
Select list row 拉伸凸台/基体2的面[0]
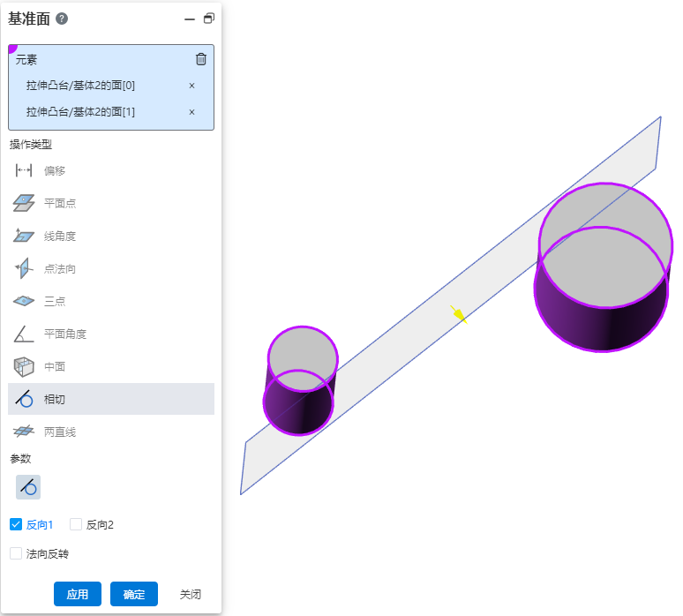pyautogui.click(x=111, y=86)
